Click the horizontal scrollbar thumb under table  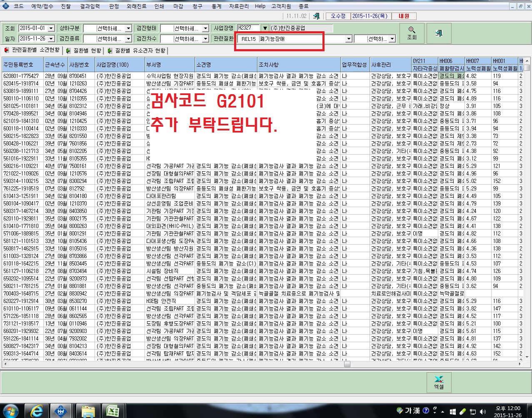tap(347, 364)
